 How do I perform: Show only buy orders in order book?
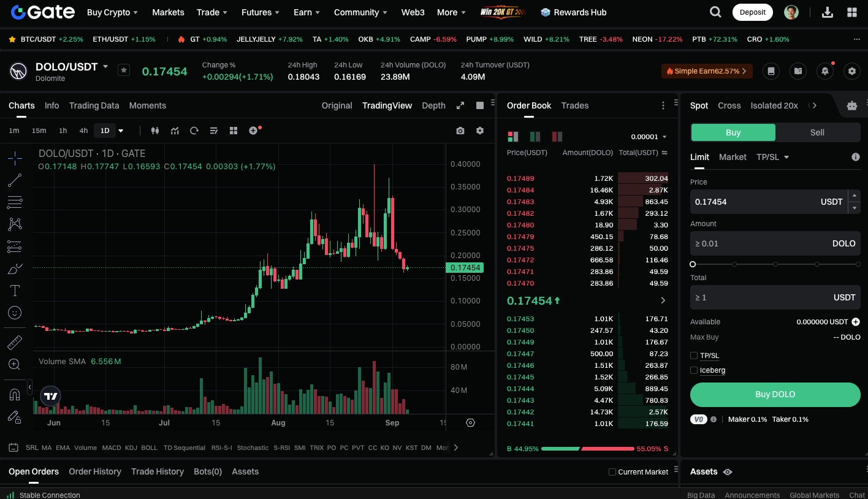click(535, 136)
